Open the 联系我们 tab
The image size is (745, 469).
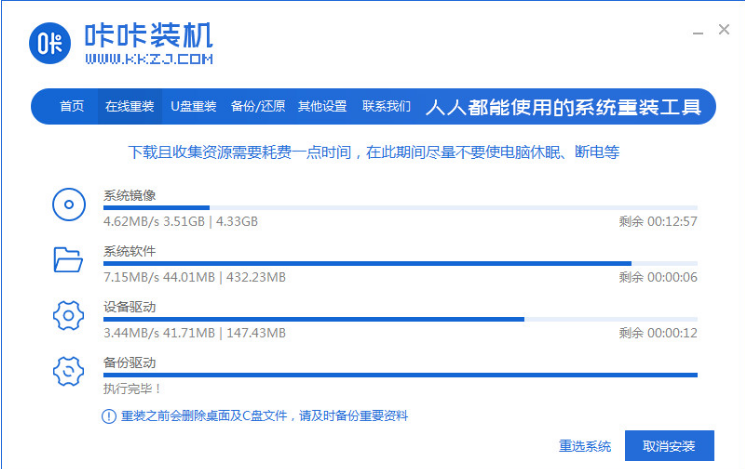(x=386, y=106)
